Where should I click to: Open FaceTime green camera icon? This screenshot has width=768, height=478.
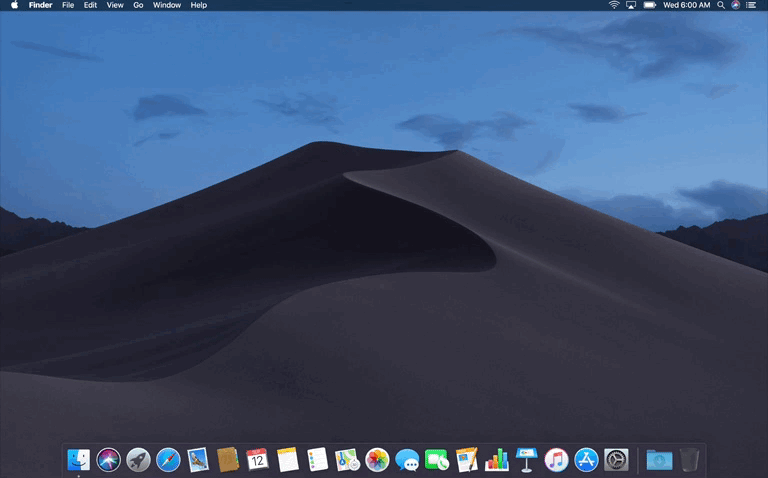pos(437,460)
